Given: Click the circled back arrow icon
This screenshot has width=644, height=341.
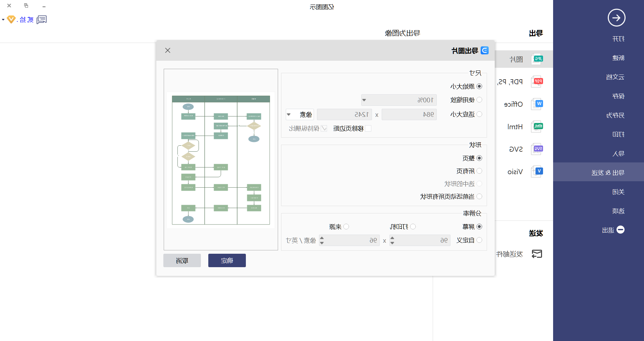Looking at the screenshot, I should point(616,18).
